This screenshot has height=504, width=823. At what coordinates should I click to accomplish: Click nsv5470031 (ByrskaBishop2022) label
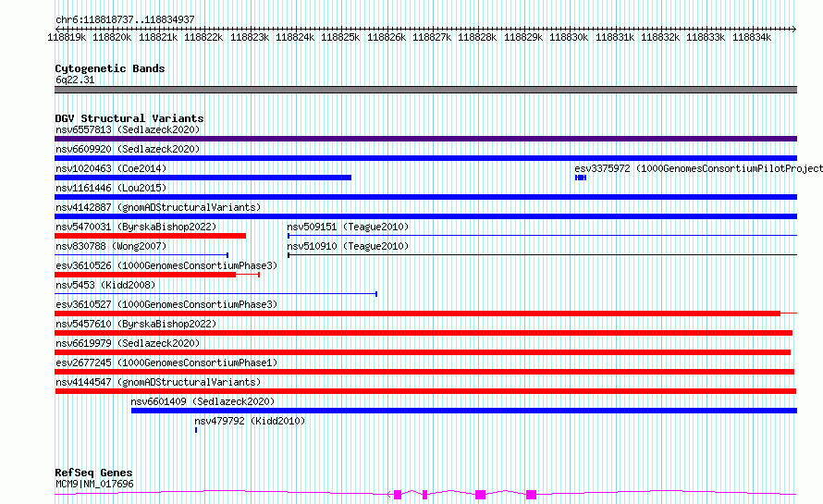(136, 227)
